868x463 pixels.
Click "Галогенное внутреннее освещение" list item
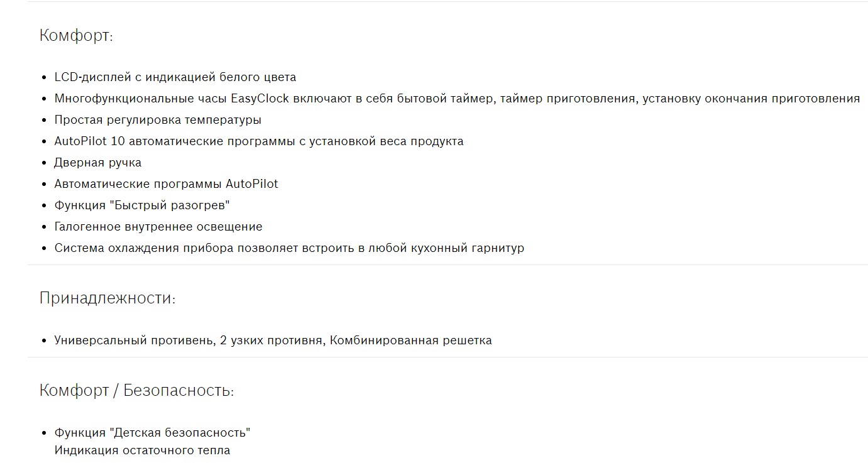click(x=158, y=227)
